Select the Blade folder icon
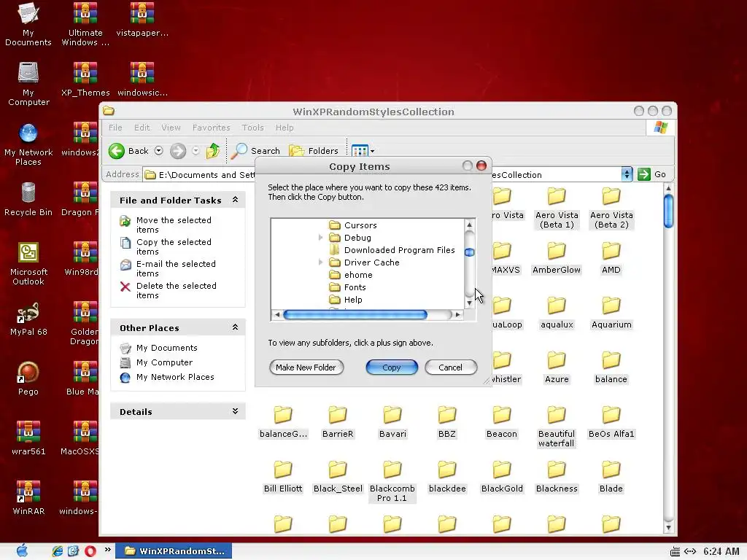The image size is (747, 560). [x=611, y=470]
